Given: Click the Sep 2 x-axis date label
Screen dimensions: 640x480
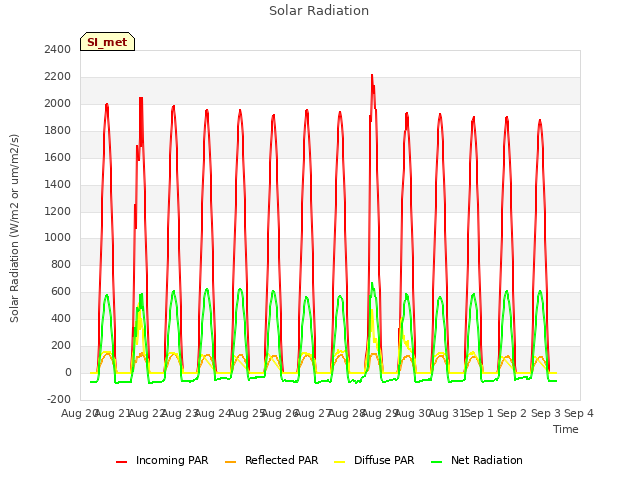Looking at the screenshot, I should (x=512, y=413).
